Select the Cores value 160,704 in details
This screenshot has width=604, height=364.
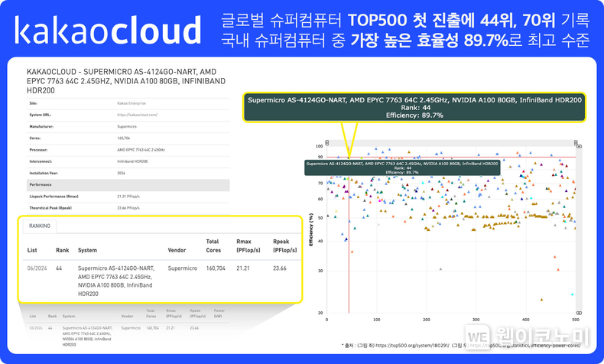(x=123, y=138)
